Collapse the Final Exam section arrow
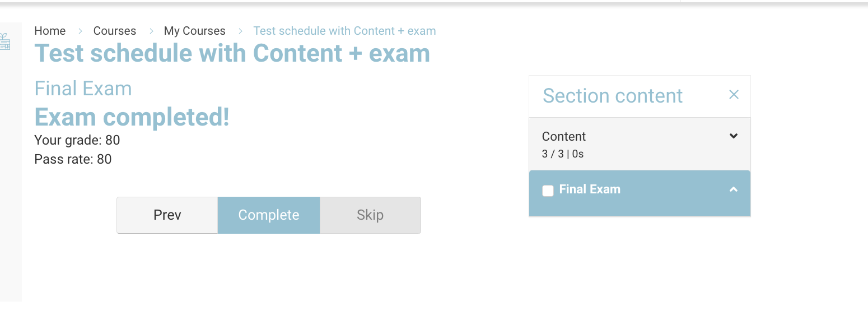 [734, 189]
